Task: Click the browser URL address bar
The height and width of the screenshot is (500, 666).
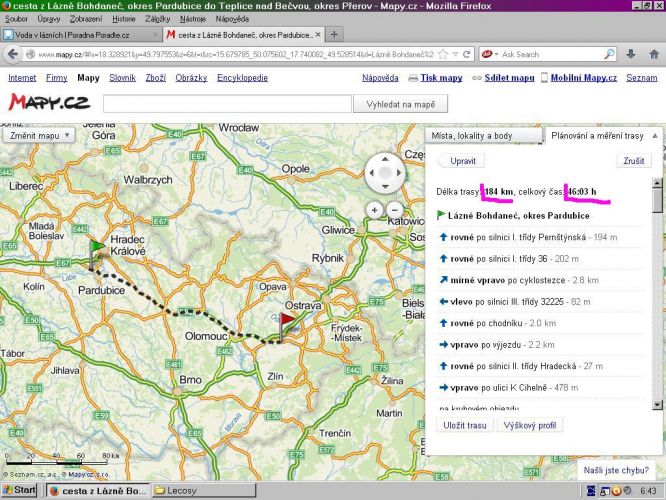Action: coord(236,54)
